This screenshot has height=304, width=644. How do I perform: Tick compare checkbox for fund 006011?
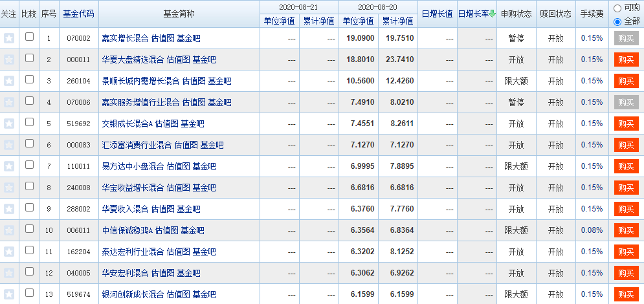[x=29, y=229]
